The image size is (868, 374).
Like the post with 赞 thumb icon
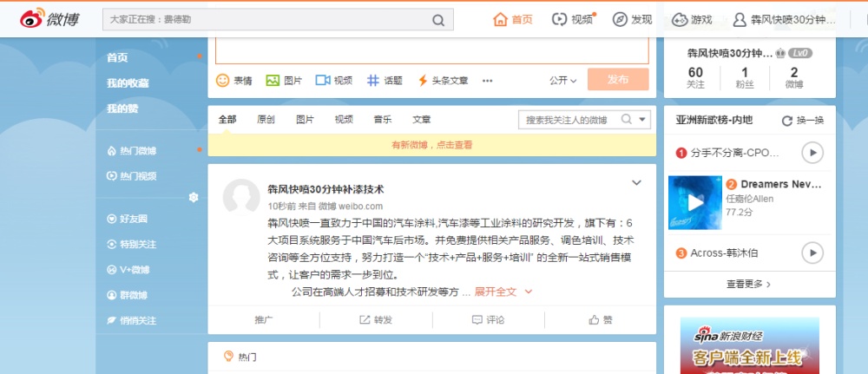point(595,319)
